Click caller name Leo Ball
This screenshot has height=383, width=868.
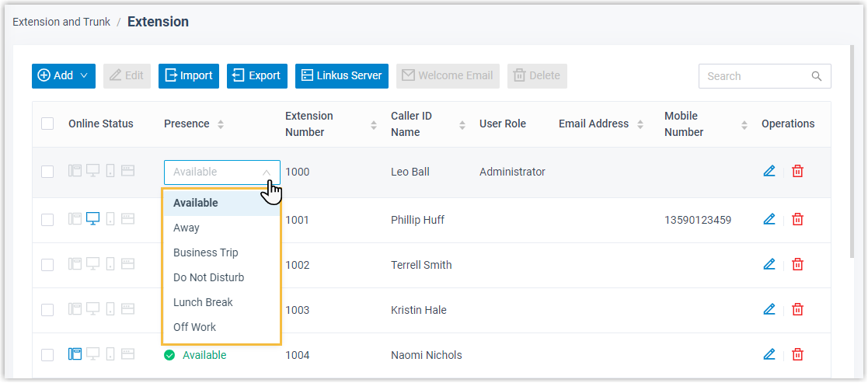410,172
